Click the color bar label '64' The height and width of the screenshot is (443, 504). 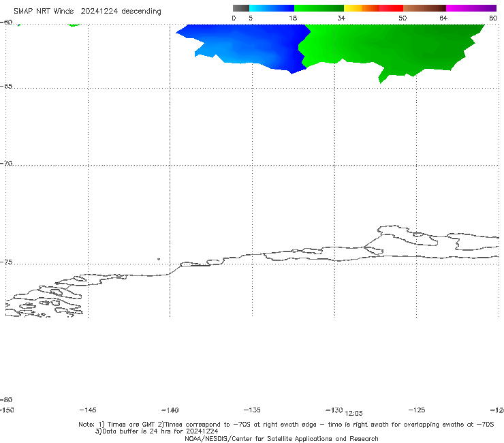443,18
